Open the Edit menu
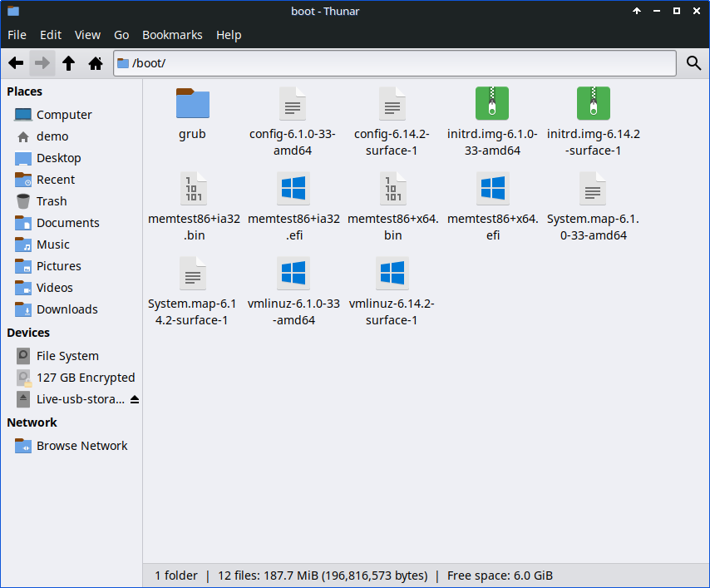 [51, 35]
